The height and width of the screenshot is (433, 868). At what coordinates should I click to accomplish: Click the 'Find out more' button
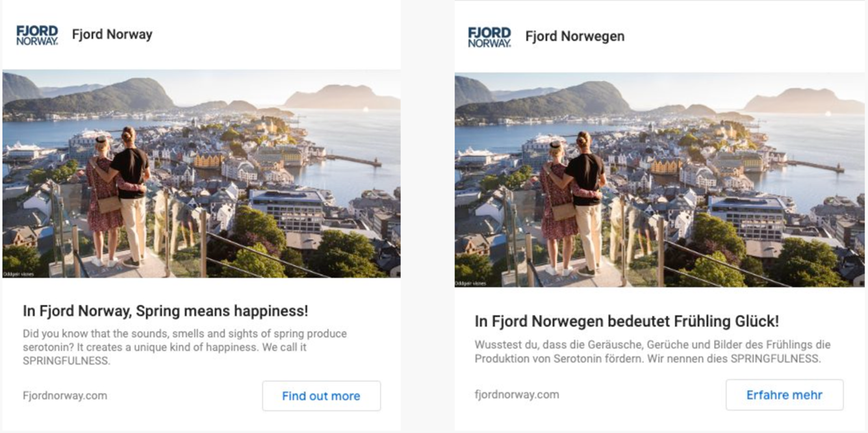click(321, 396)
